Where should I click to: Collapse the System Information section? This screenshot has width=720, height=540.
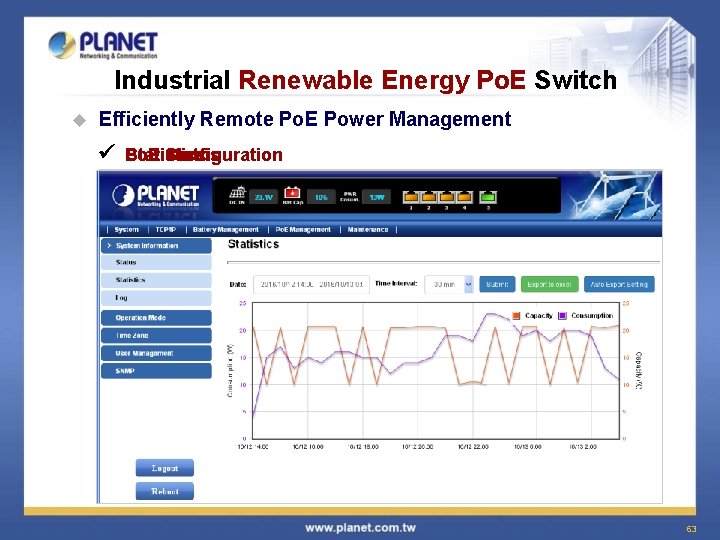(156, 246)
